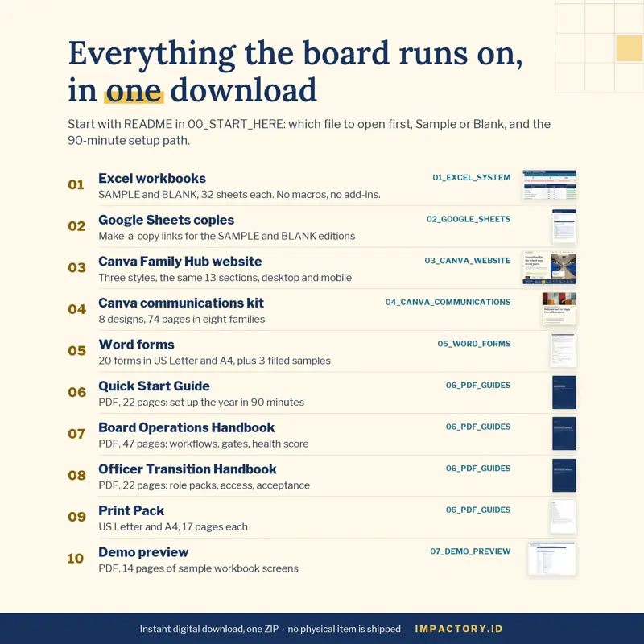Click the "Quick Start Guide" title
This screenshot has height=644, width=644.
(154, 386)
